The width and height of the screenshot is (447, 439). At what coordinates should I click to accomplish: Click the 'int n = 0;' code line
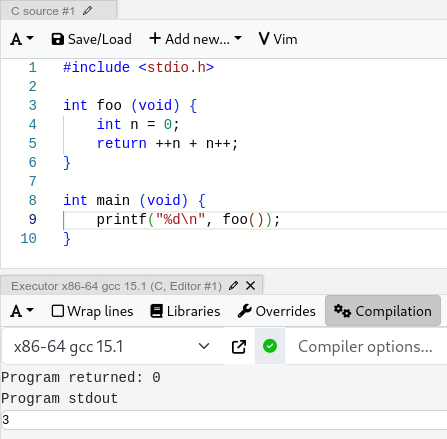click(x=138, y=125)
